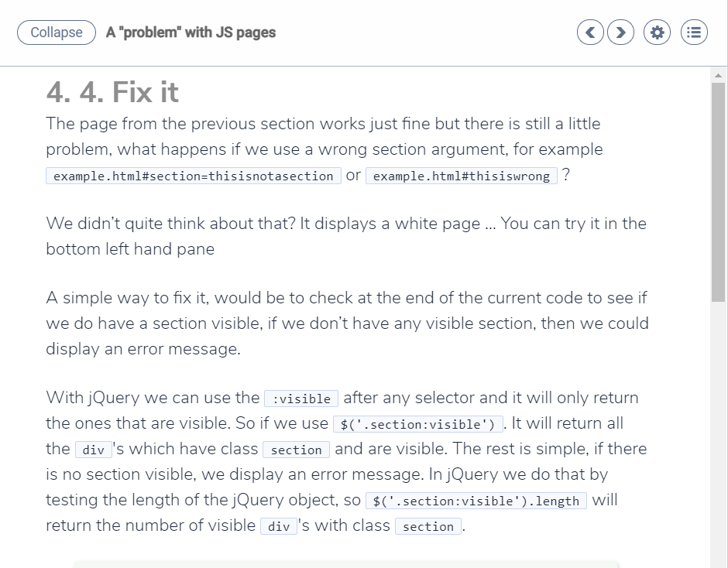Click the :visible inline code chip

click(301, 398)
